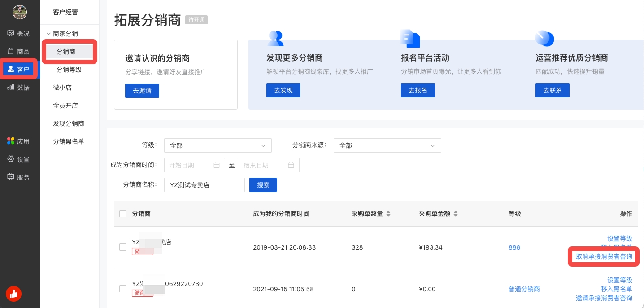Screen dimensions: 644x308
Task: Click the calendar icon in 结束日期 field
Action: 291,165
